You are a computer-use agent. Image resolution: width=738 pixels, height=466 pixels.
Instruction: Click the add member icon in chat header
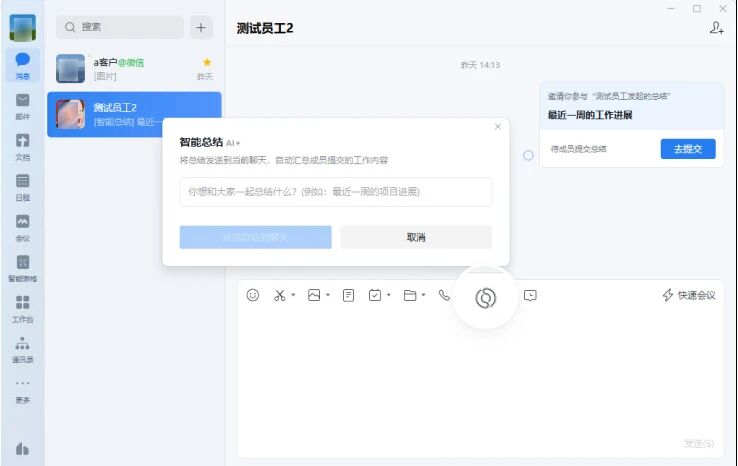pyautogui.click(x=716, y=28)
